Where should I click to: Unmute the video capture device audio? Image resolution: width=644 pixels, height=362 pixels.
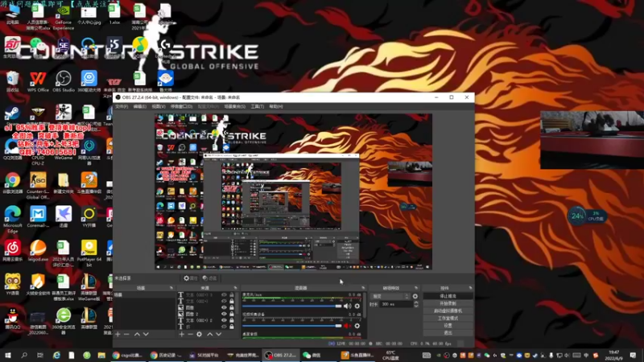348,326
